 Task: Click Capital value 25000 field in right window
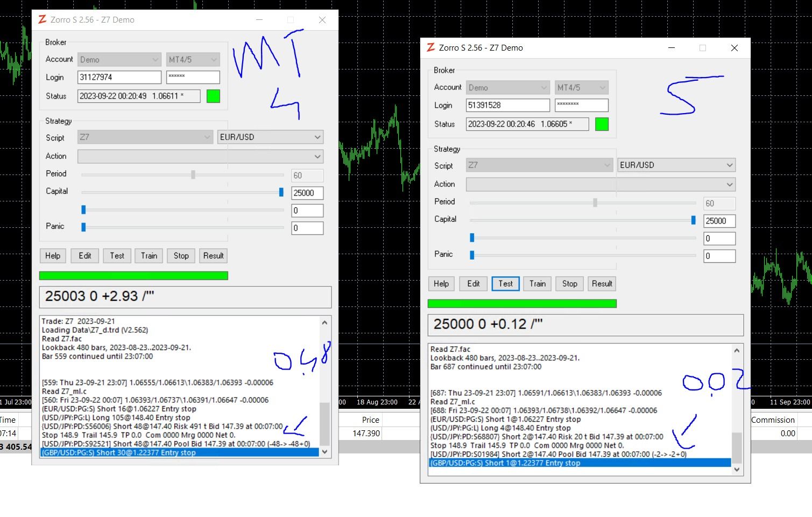click(x=719, y=221)
